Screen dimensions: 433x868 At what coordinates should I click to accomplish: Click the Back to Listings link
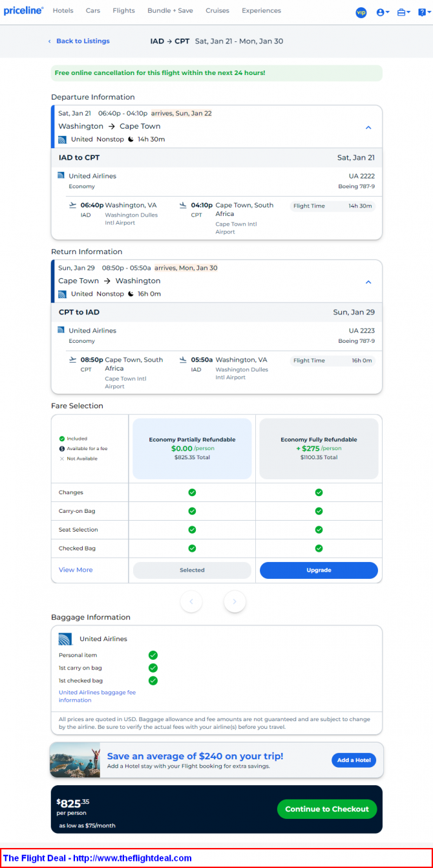point(79,41)
